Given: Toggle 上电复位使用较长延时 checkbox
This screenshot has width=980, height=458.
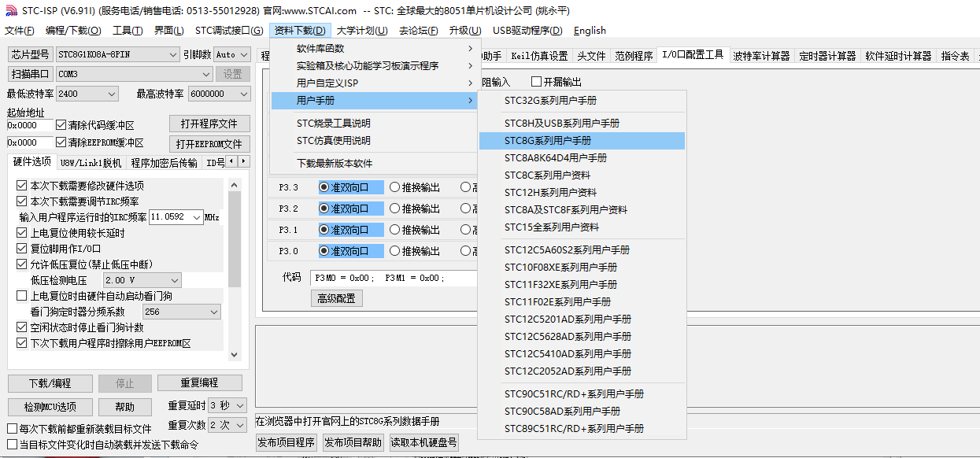Looking at the screenshot, I should tap(21, 233).
